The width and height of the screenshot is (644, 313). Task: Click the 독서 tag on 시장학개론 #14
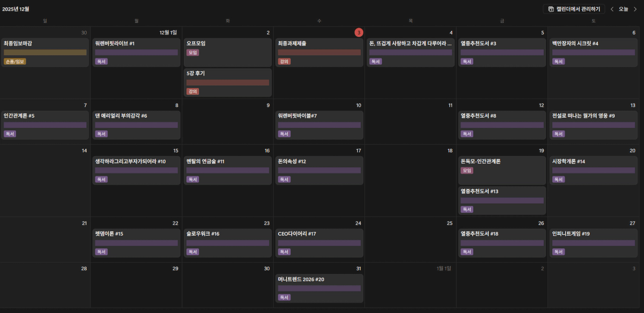558,180
